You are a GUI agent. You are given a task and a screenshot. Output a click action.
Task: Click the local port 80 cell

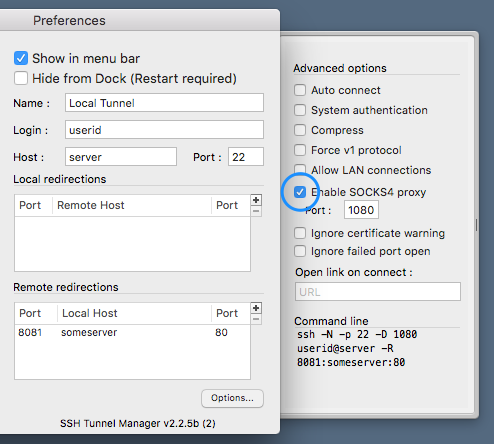pos(221,332)
